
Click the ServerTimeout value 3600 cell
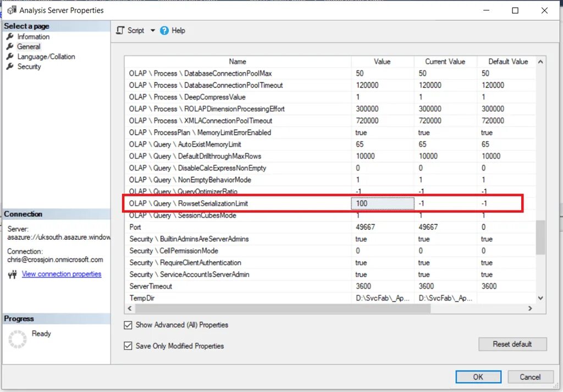383,286
